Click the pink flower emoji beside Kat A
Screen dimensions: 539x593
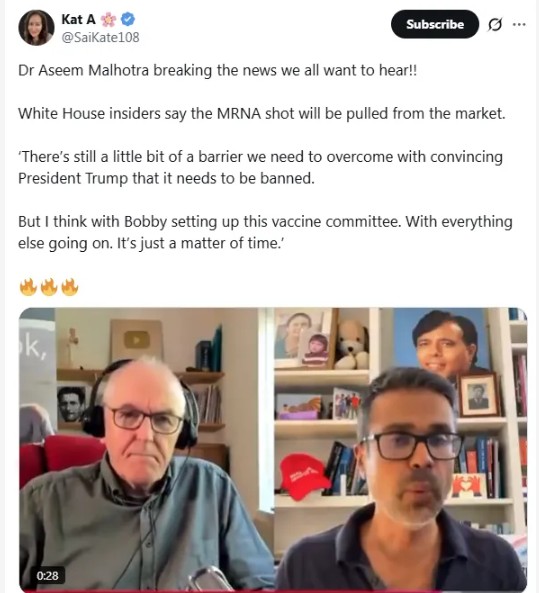point(109,19)
